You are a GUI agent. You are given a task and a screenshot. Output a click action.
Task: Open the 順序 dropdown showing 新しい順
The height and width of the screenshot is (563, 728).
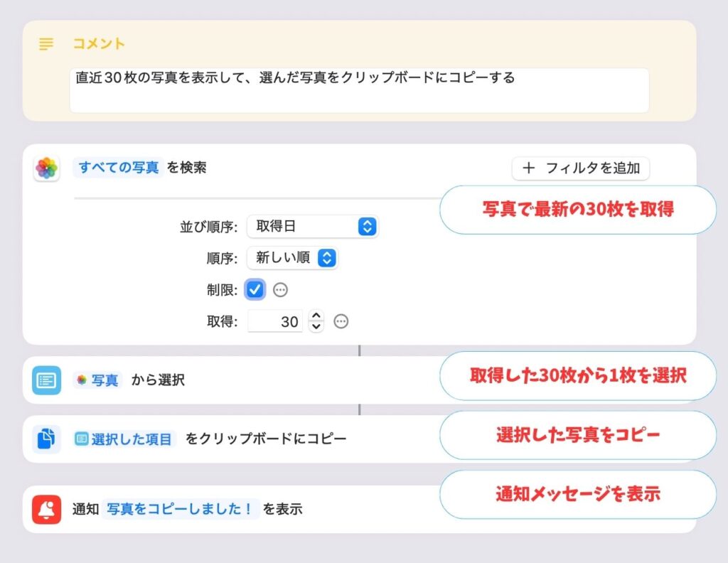[x=292, y=258]
